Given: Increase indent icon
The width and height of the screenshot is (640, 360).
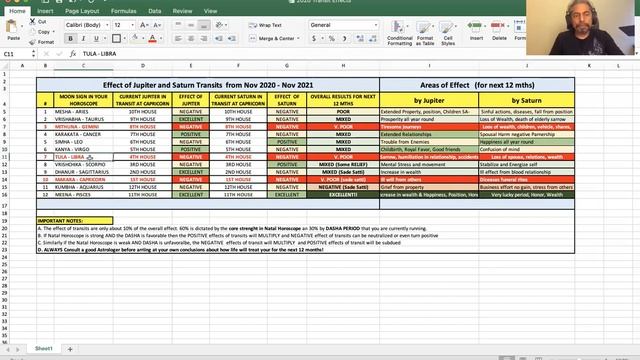Looking at the screenshot, I should click(x=232, y=38).
